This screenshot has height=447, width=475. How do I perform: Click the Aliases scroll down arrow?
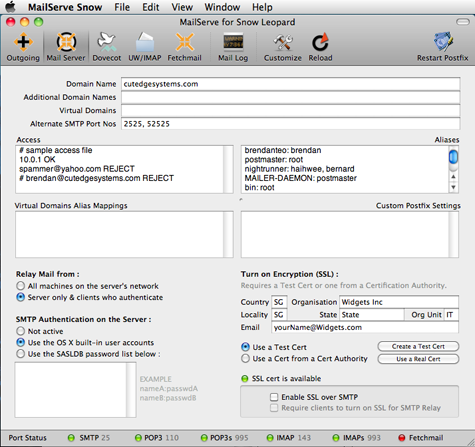tap(453, 187)
